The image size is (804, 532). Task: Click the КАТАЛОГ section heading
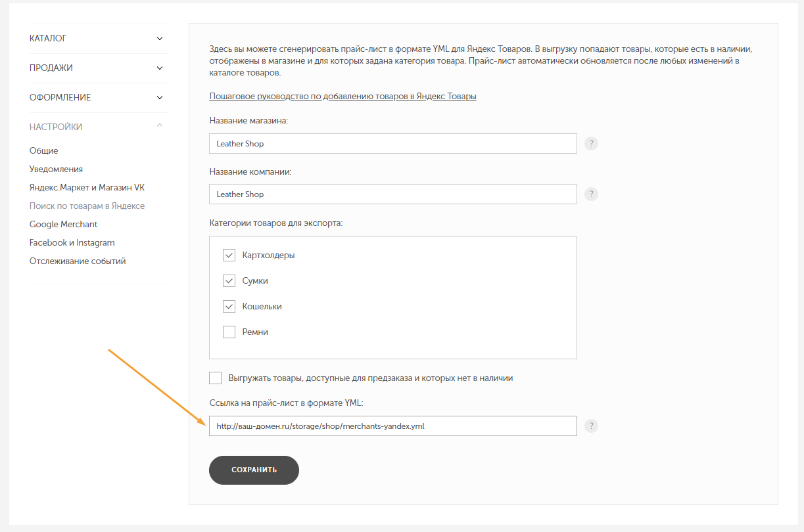click(x=48, y=39)
